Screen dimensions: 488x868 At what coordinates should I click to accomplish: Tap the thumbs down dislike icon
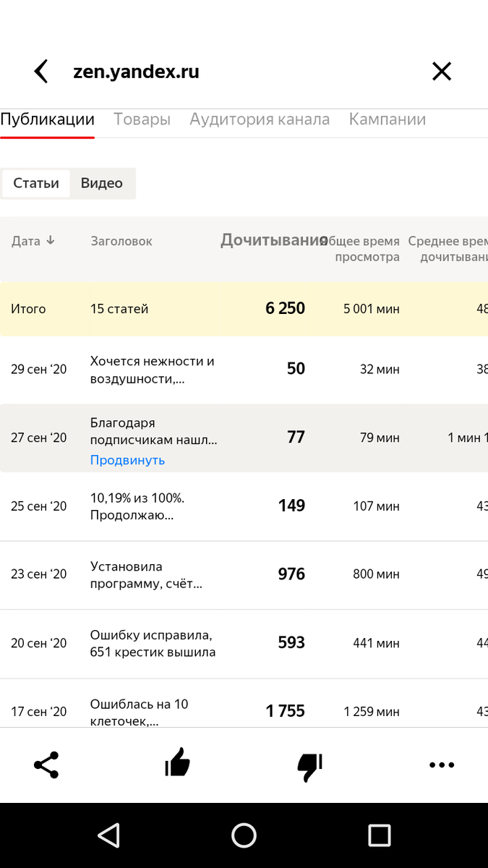click(310, 767)
